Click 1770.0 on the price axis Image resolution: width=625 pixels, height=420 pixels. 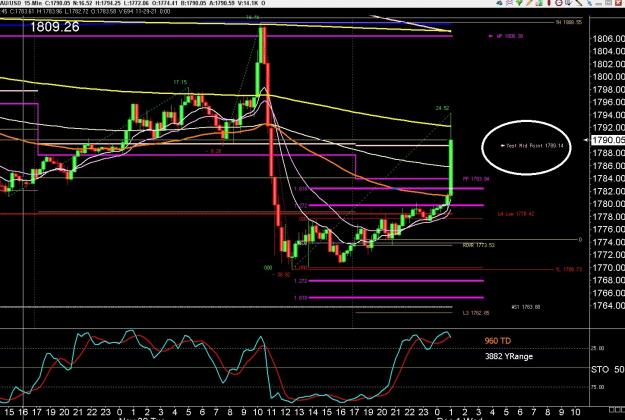click(609, 267)
